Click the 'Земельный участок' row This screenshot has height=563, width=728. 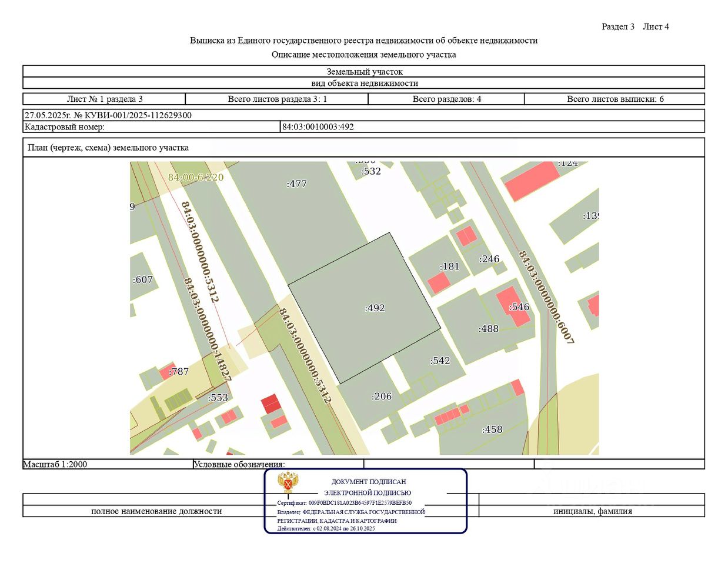(x=364, y=71)
